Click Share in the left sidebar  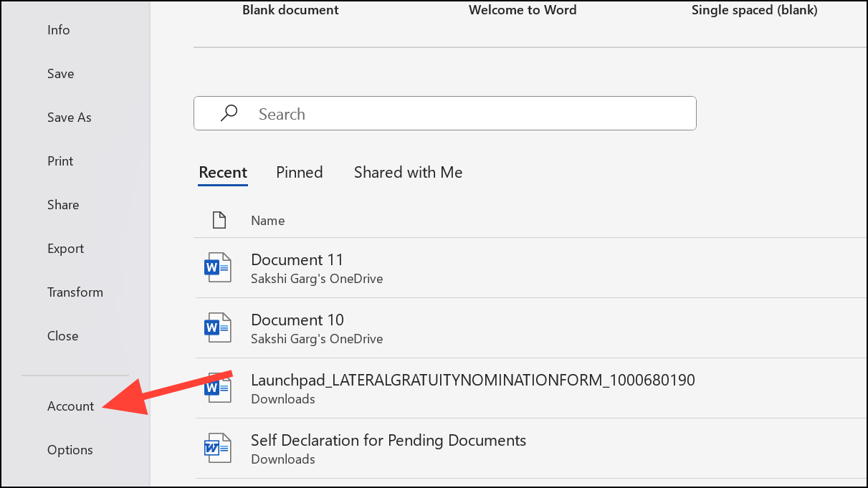(x=62, y=204)
